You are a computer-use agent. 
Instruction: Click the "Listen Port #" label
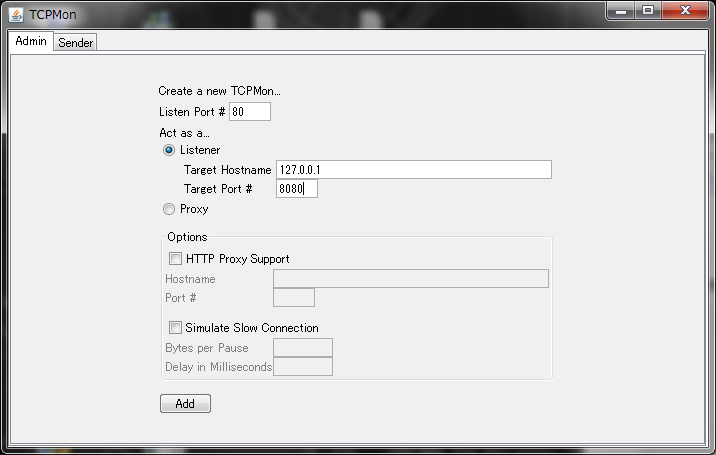(x=192, y=112)
